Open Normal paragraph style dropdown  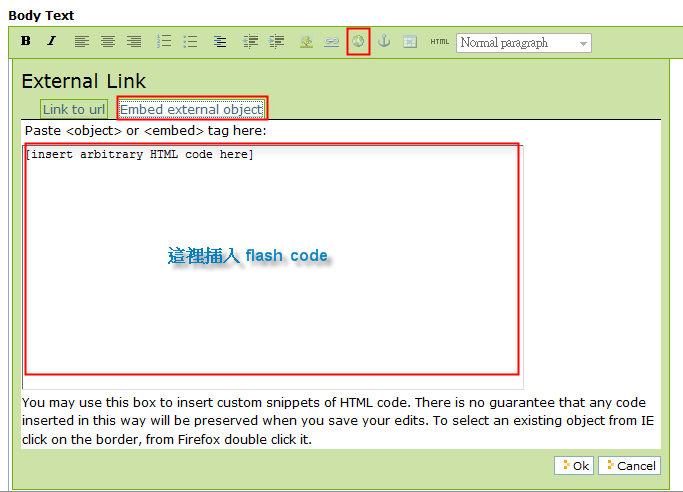pyautogui.click(x=524, y=43)
